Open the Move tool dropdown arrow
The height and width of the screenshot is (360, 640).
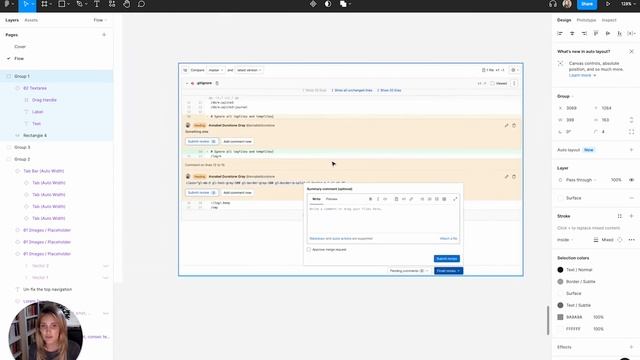coord(33,4)
